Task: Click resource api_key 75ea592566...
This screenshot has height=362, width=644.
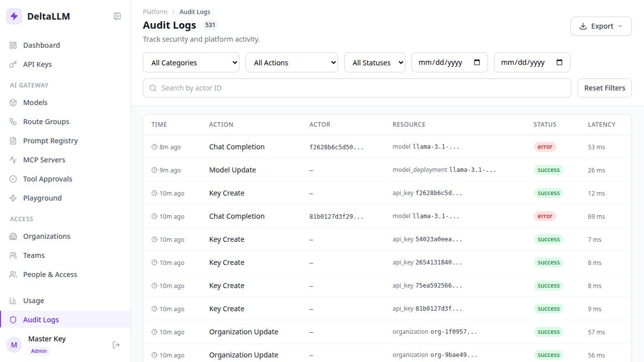Action: (x=427, y=286)
